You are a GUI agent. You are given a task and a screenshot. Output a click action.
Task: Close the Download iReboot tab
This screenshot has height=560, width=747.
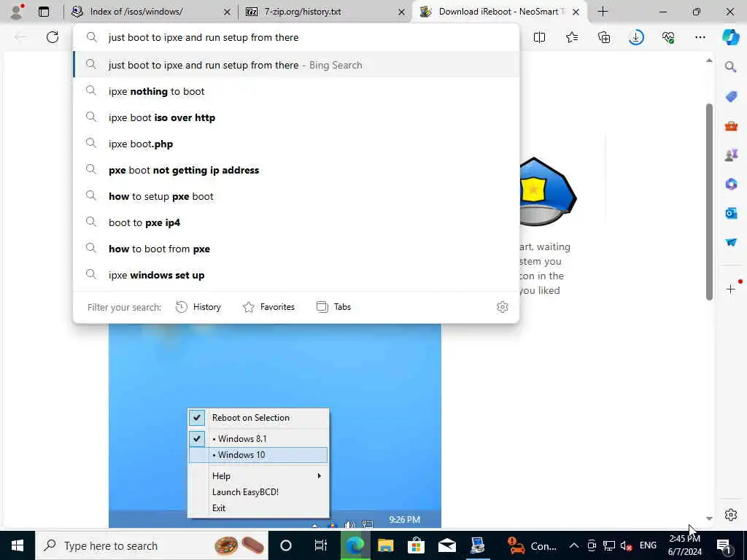tap(576, 12)
